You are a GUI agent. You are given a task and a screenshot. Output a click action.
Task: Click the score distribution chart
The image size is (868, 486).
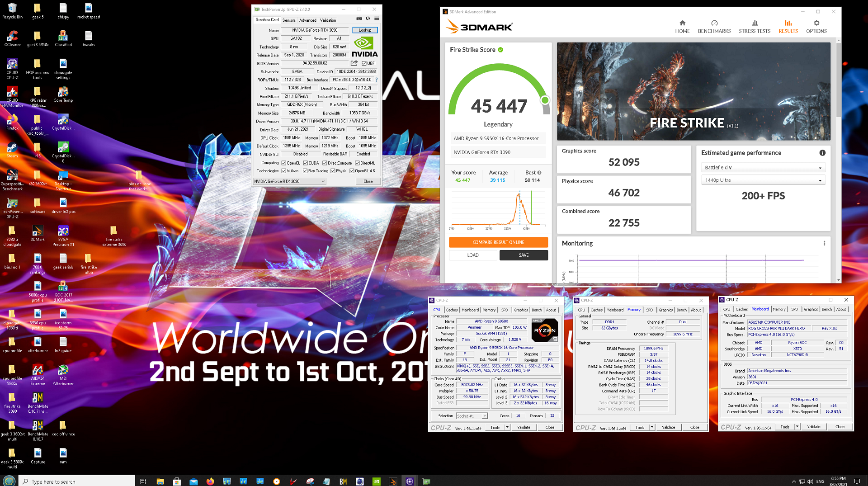[498, 210]
